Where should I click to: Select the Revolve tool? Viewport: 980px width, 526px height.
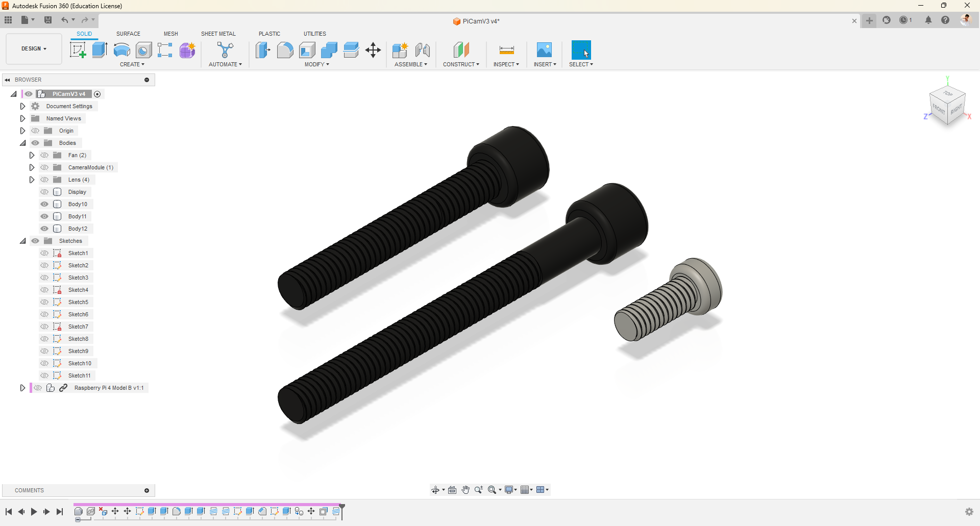121,50
